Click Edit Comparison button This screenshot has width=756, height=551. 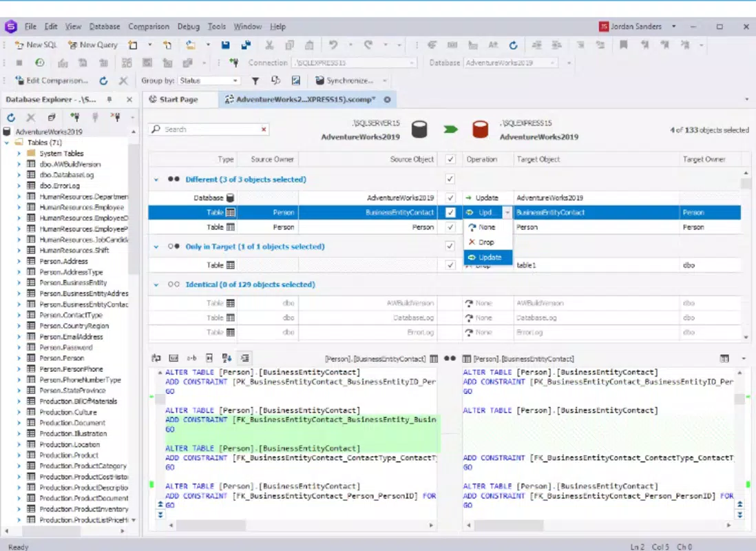pos(52,81)
